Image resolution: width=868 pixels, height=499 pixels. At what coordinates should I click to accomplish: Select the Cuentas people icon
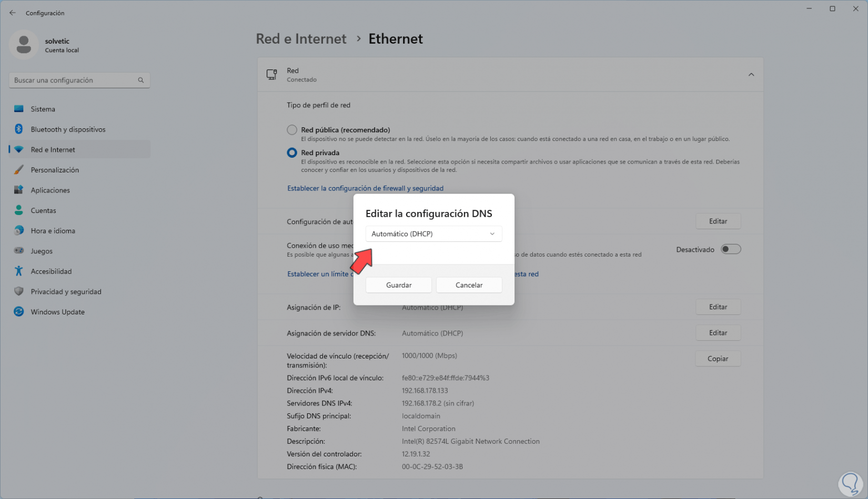18,210
